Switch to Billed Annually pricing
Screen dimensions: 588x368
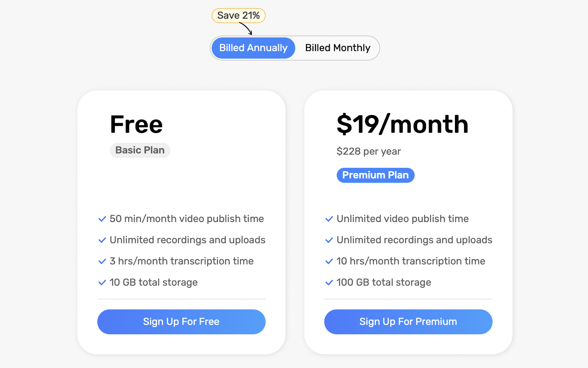253,48
